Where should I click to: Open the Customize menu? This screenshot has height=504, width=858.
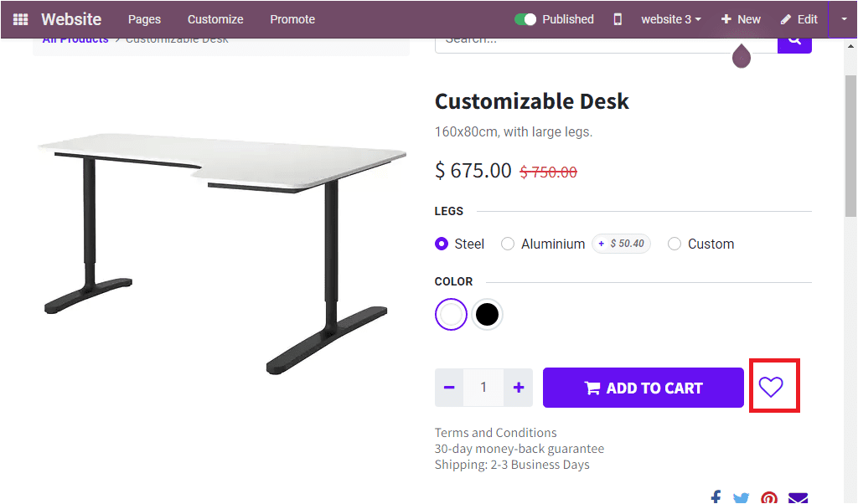pyautogui.click(x=214, y=18)
